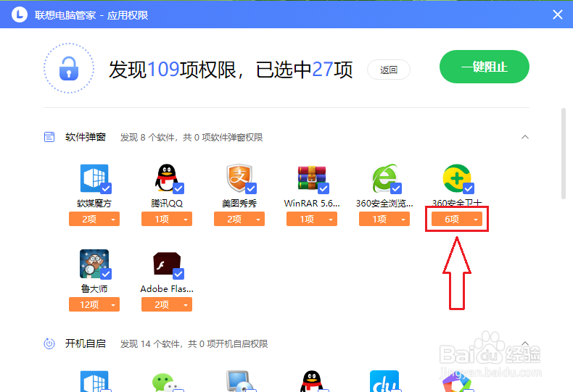
Task: Click the WeChat icon in 开机自启 section
Action: coord(167,382)
